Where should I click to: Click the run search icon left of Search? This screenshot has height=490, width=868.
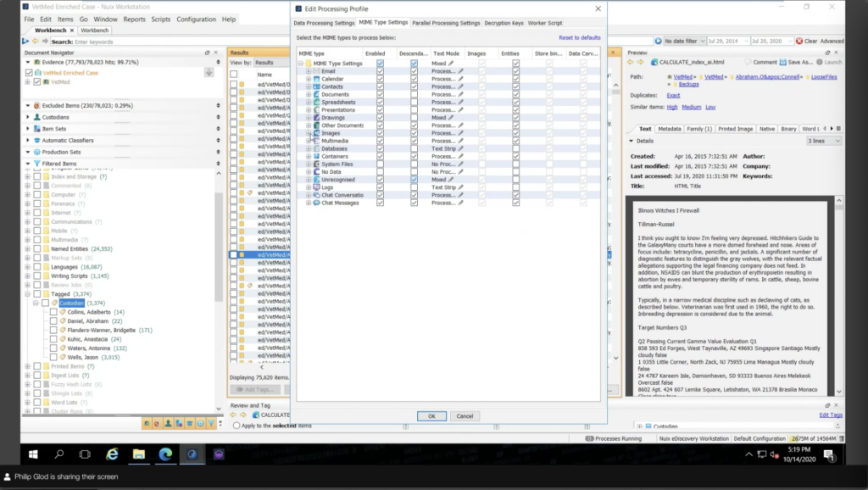tap(25, 42)
